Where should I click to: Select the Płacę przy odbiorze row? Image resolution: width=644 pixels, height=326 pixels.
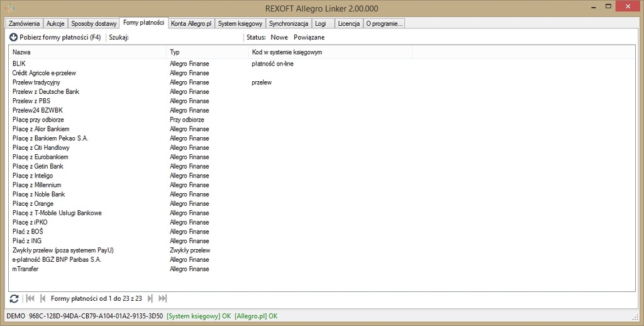pos(322,120)
